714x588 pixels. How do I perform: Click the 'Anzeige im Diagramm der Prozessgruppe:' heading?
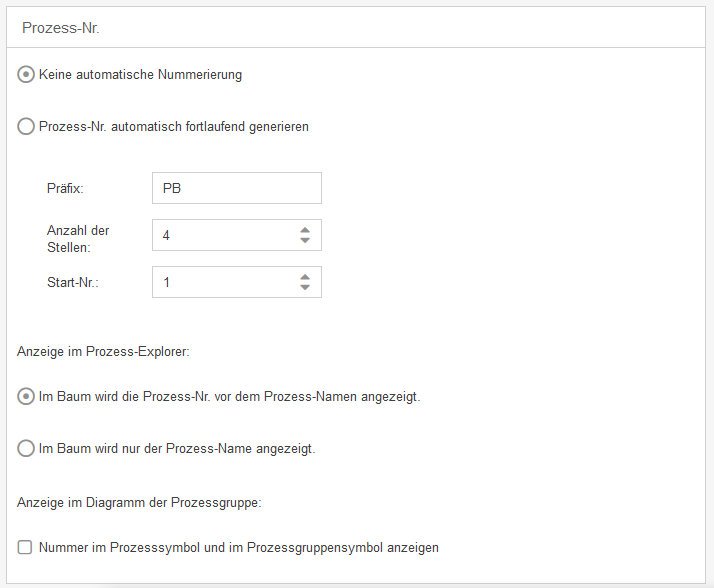pos(139,502)
